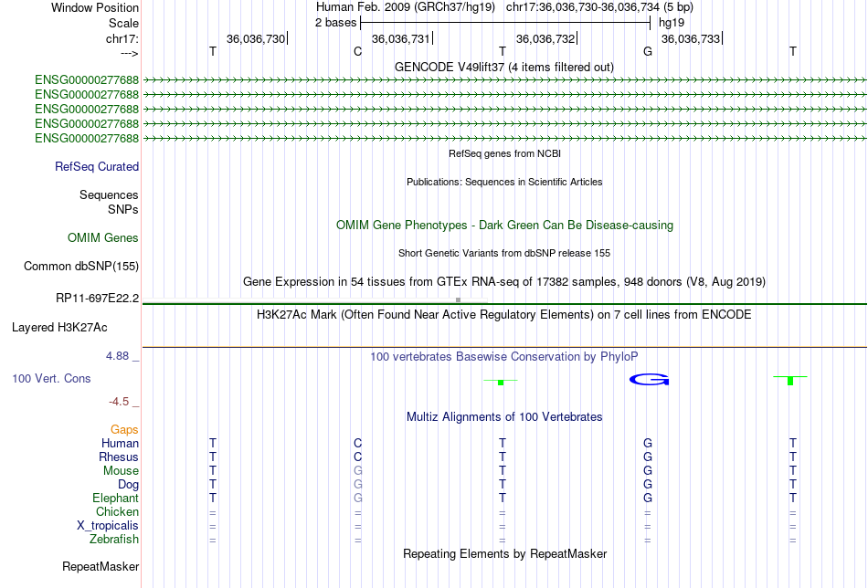Click the G base in the Human row
The height and width of the screenshot is (588, 868).
648,443
